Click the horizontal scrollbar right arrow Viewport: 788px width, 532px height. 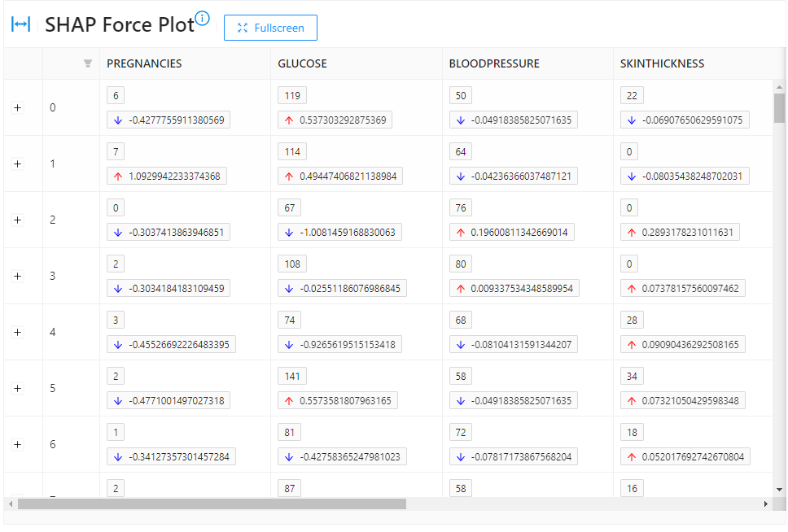[765, 504]
